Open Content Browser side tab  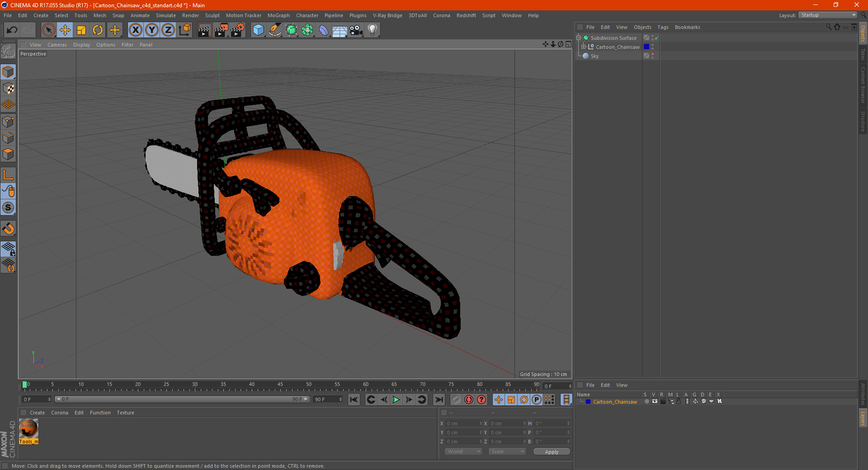(x=863, y=85)
